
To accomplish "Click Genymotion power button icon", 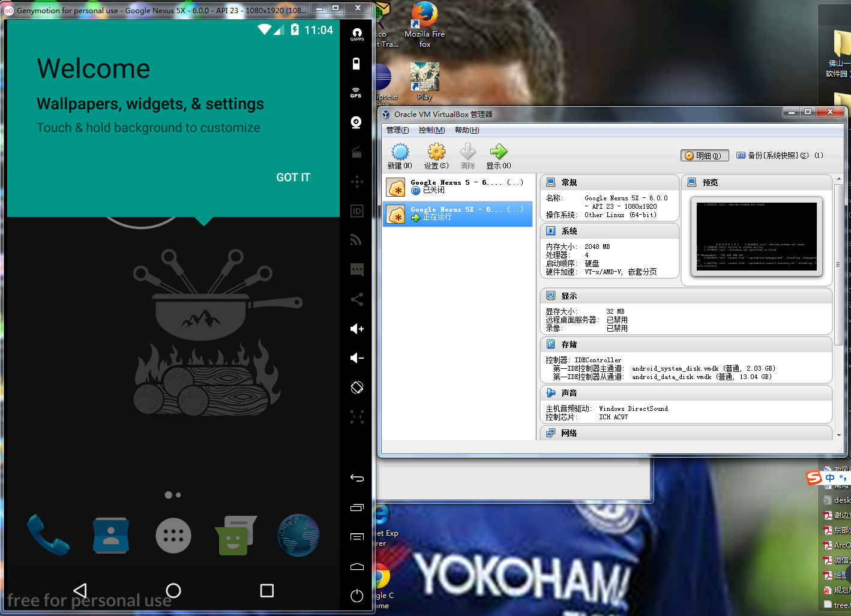I will pos(357,596).
